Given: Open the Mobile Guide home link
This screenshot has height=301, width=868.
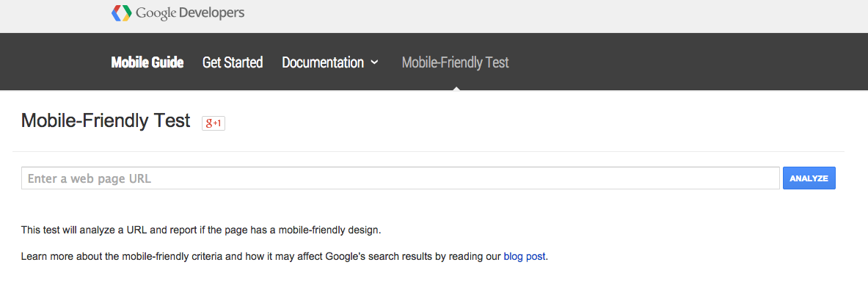Looking at the screenshot, I should 147,62.
